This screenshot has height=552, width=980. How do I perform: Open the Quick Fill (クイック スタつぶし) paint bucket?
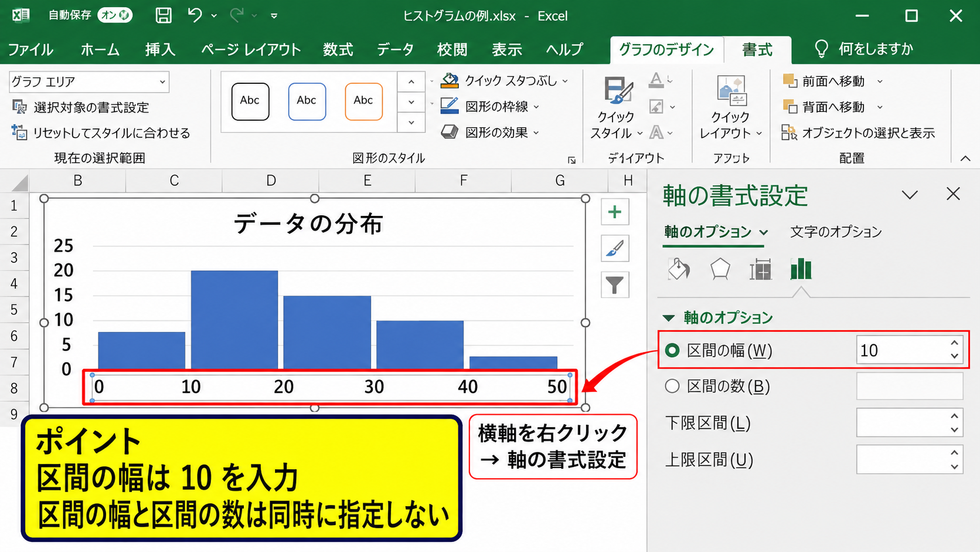click(x=450, y=80)
